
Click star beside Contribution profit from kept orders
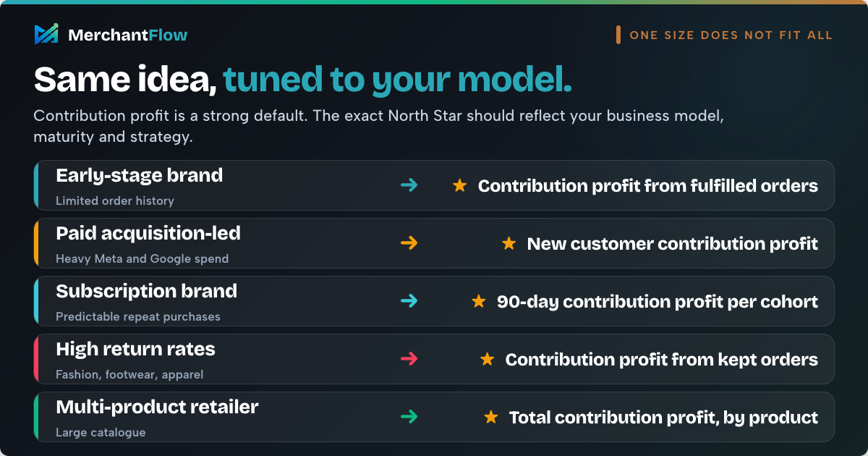pos(487,359)
